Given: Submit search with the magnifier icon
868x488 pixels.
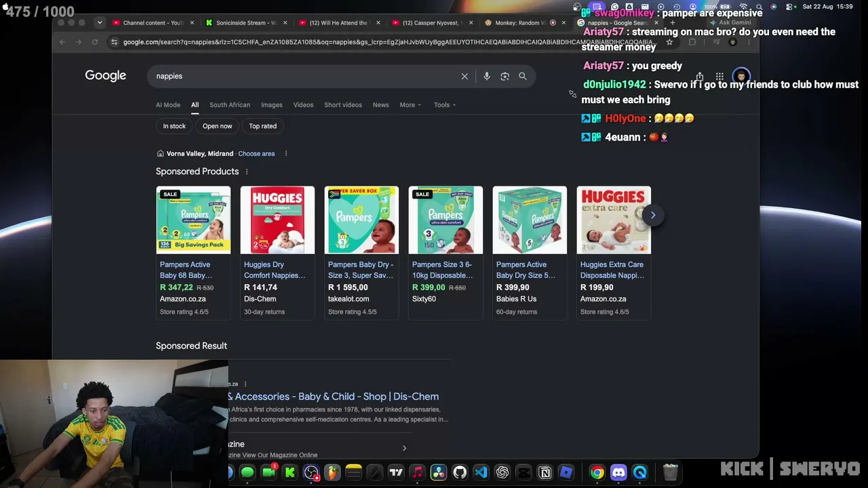Looking at the screenshot, I should pyautogui.click(x=523, y=77).
